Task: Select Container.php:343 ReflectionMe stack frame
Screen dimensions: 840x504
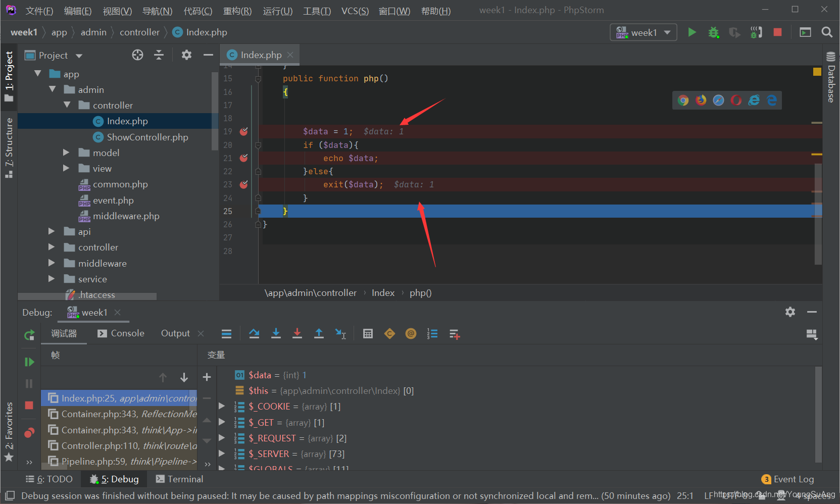Action: tap(120, 414)
